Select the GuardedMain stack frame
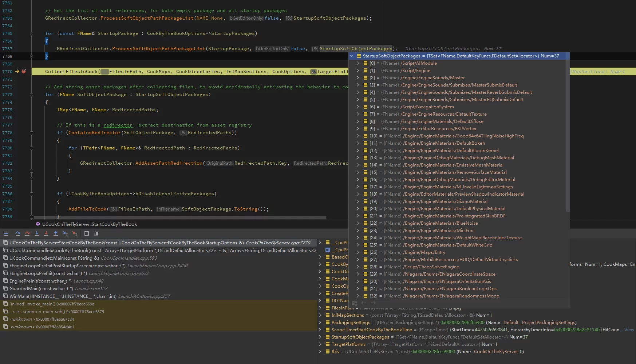 coord(41,289)
